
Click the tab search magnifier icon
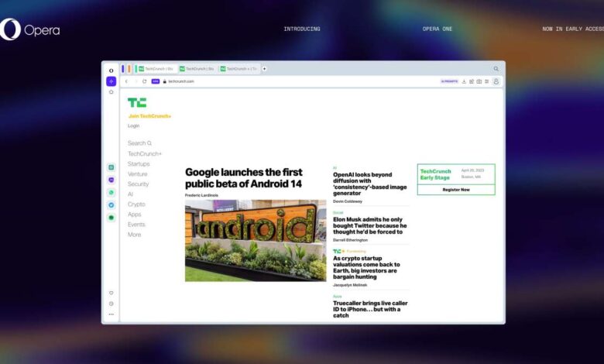[x=496, y=69]
